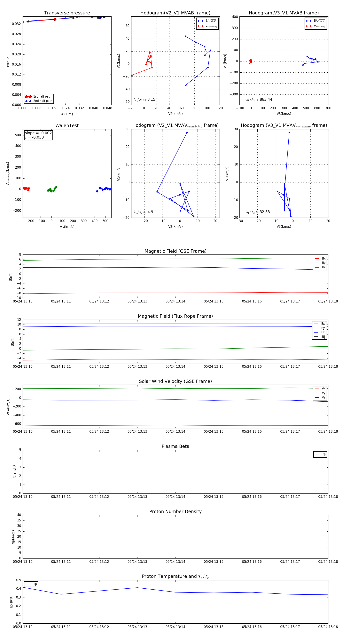Click the V_remaining legend entry in V3_V1 MVAB hodogram
The image size is (351, 644).
tap(316, 26)
